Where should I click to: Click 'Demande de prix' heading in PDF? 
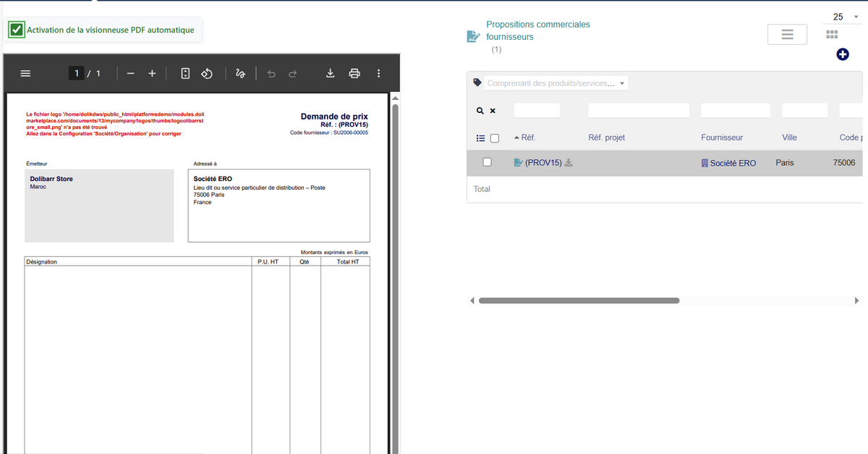pyautogui.click(x=334, y=117)
